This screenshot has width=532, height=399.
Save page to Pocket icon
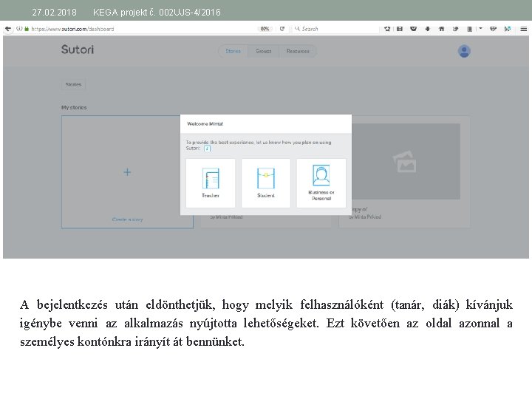pos(413,29)
